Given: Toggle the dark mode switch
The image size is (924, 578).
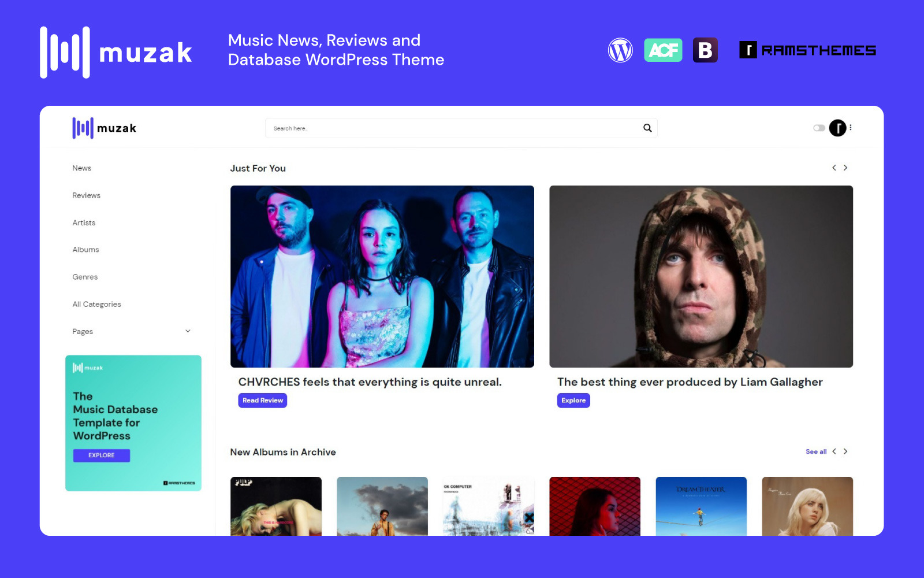Looking at the screenshot, I should 819,128.
